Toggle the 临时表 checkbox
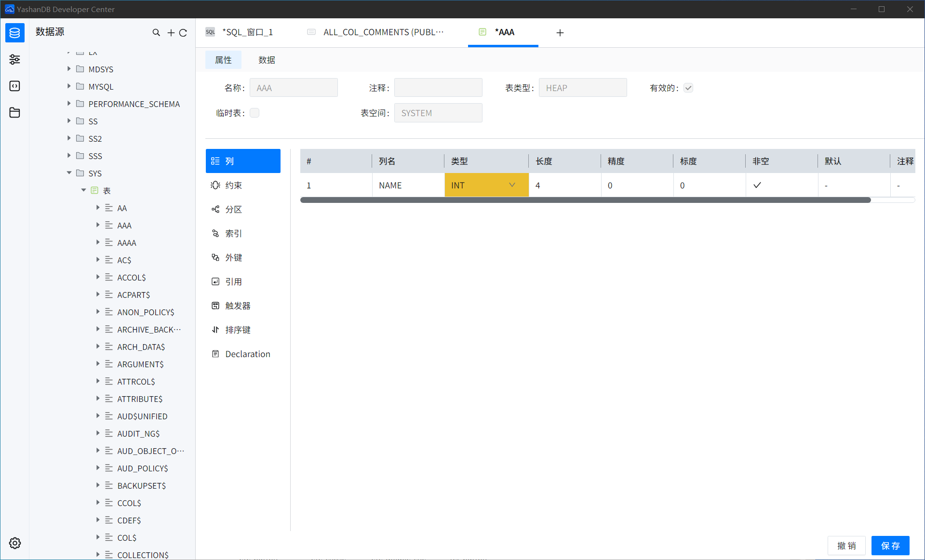This screenshot has height=560, width=925. (x=255, y=113)
